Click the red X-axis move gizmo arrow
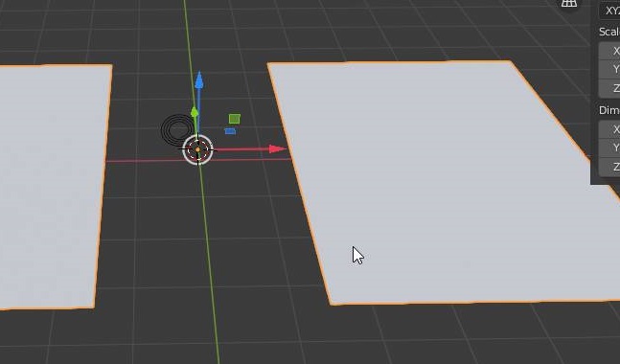Image resolution: width=620 pixels, height=364 pixels. 277,149
